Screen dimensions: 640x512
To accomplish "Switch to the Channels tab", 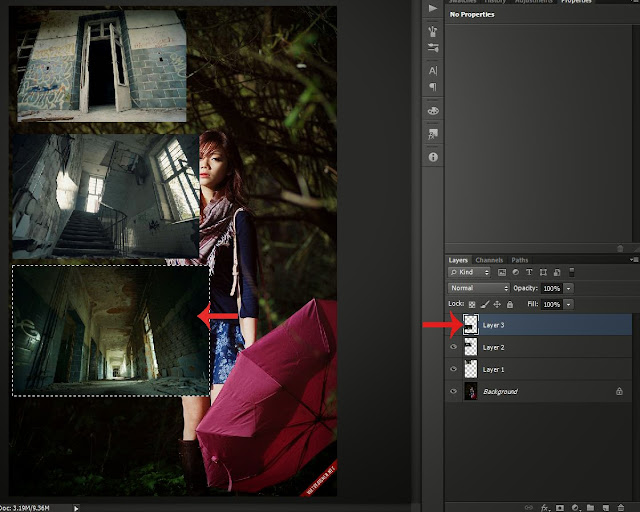I will tap(489, 260).
